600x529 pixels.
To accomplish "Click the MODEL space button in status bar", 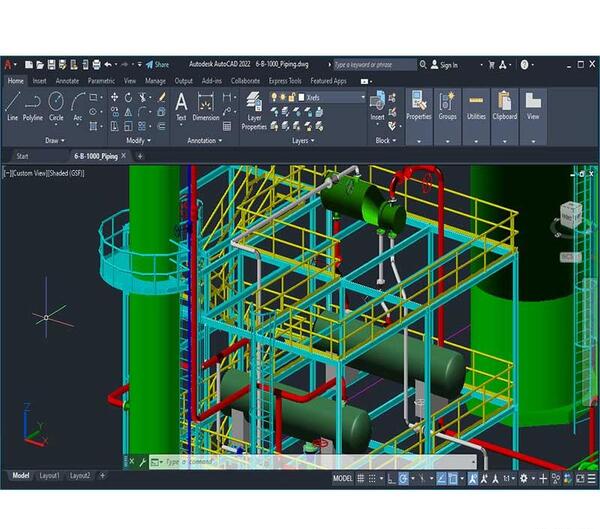I will [342, 478].
